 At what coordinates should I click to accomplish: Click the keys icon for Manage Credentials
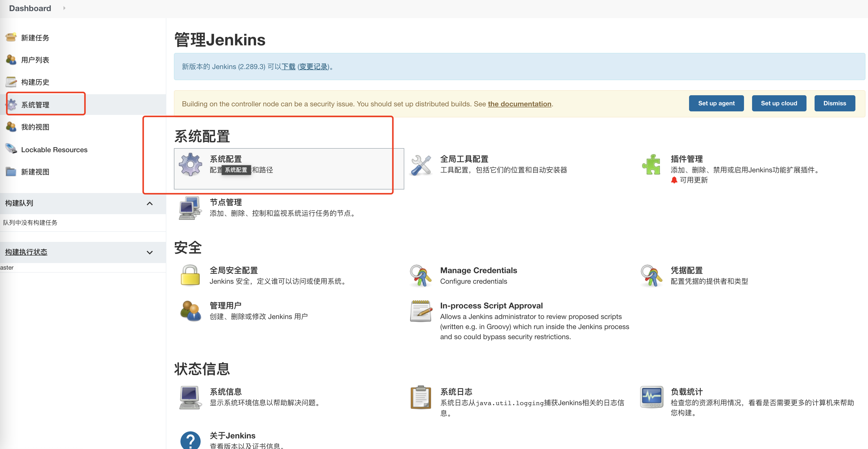[x=421, y=276]
